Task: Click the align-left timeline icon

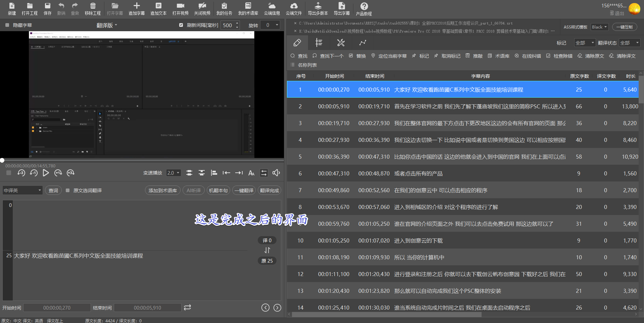Action: click(214, 173)
